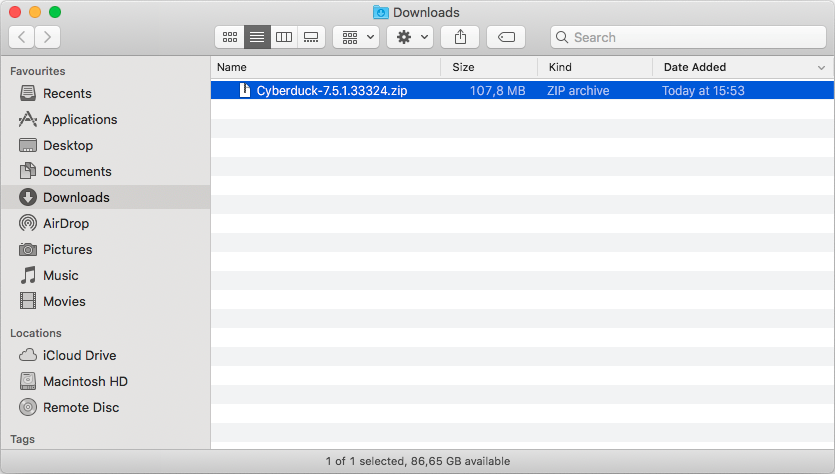Click the Tags section heading
Screen dimensions: 835x474
22,439
